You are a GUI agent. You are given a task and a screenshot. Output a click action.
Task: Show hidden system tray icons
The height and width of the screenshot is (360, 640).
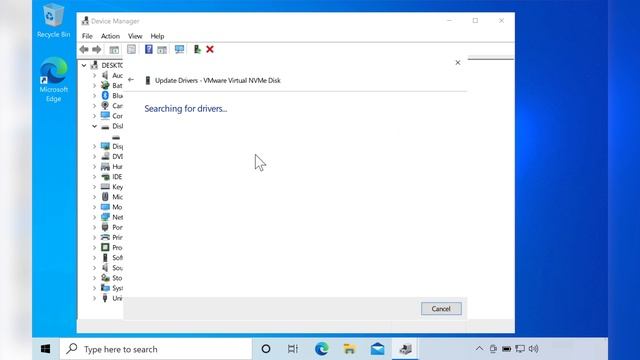[479, 349]
